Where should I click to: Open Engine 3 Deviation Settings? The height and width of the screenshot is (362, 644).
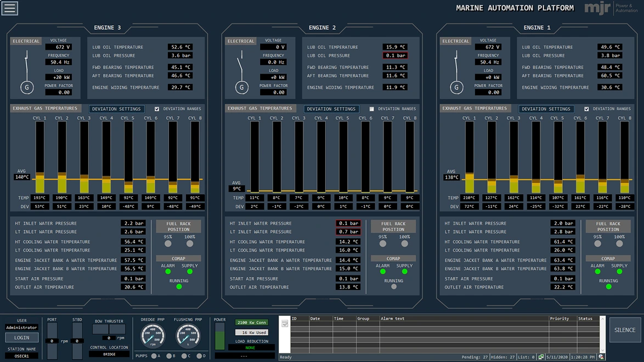116,109
